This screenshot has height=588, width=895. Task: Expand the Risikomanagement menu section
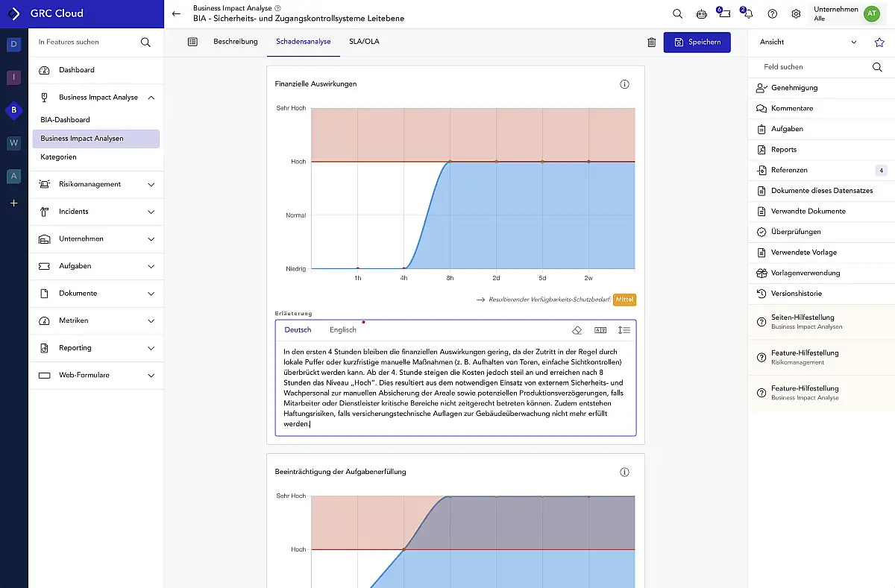click(151, 184)
